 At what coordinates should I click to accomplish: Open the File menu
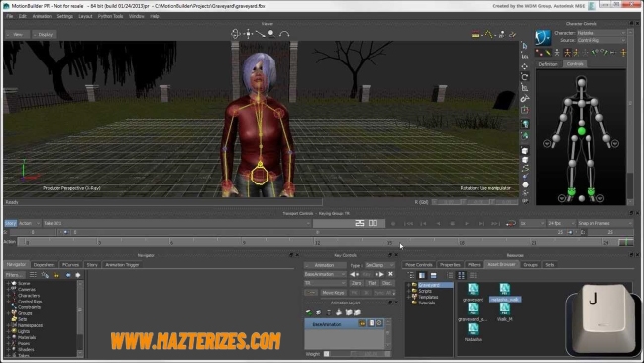(10, 16)
